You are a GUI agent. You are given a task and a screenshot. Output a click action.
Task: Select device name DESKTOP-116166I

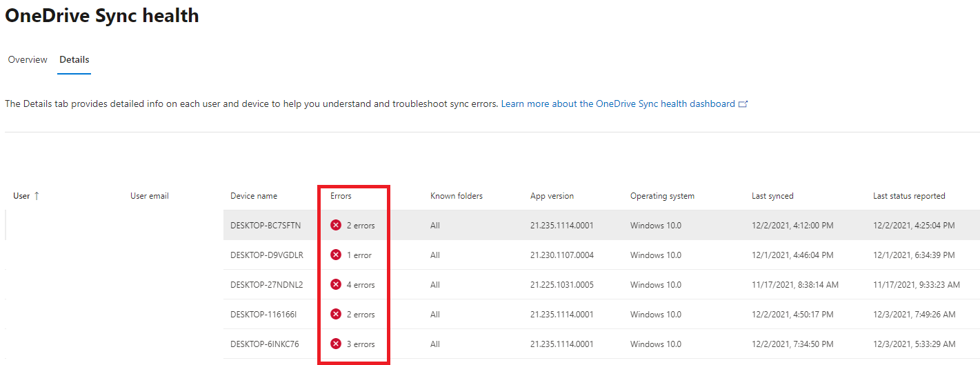click(x=263, y=315)
